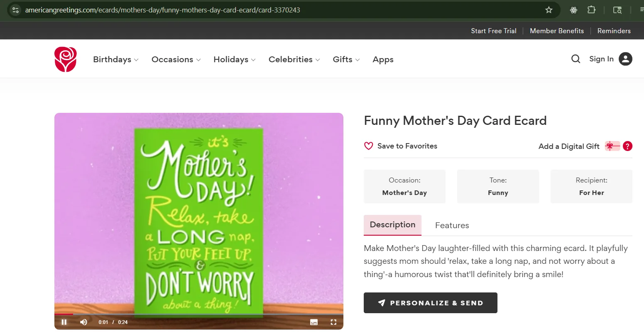Mute the ecard video sound
The height and width of the screenshot is (336, 644).
pyautogui.click(x=83, y=322)
